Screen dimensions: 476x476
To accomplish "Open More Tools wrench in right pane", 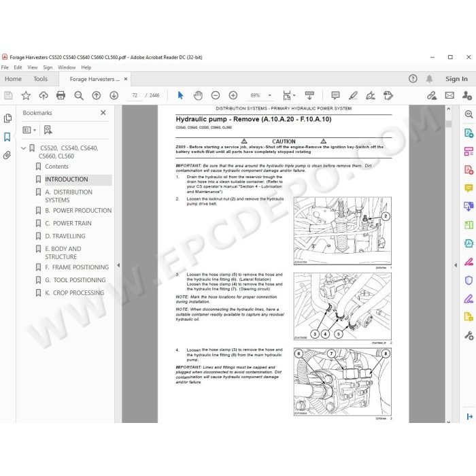I will coord(469,336).
